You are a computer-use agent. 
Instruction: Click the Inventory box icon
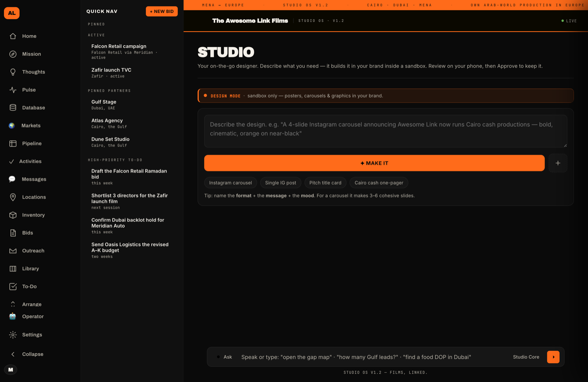[13, 215]
